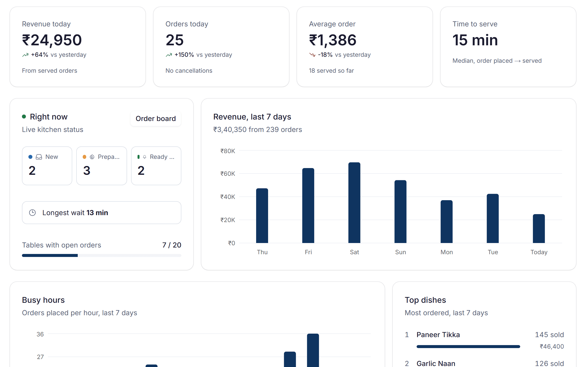Click the Sat revenue bar
Viewport: 588px width, 367px height.
(x=354, y=203)
